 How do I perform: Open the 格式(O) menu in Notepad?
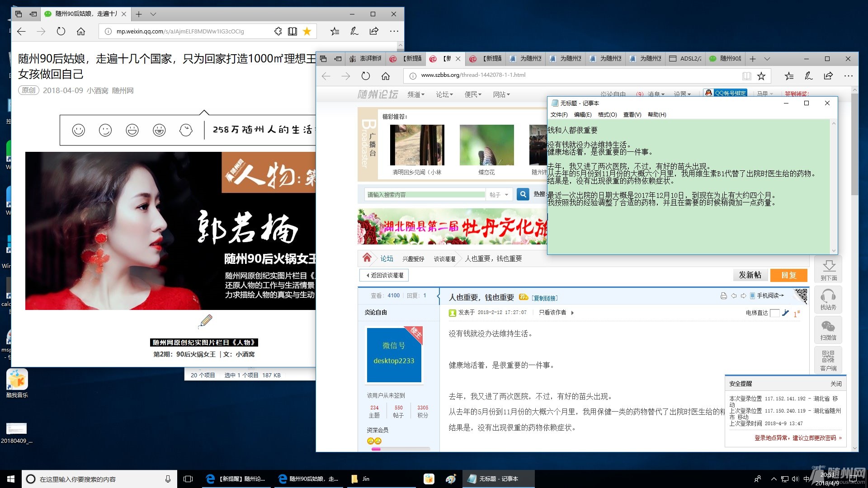point(608,115)
